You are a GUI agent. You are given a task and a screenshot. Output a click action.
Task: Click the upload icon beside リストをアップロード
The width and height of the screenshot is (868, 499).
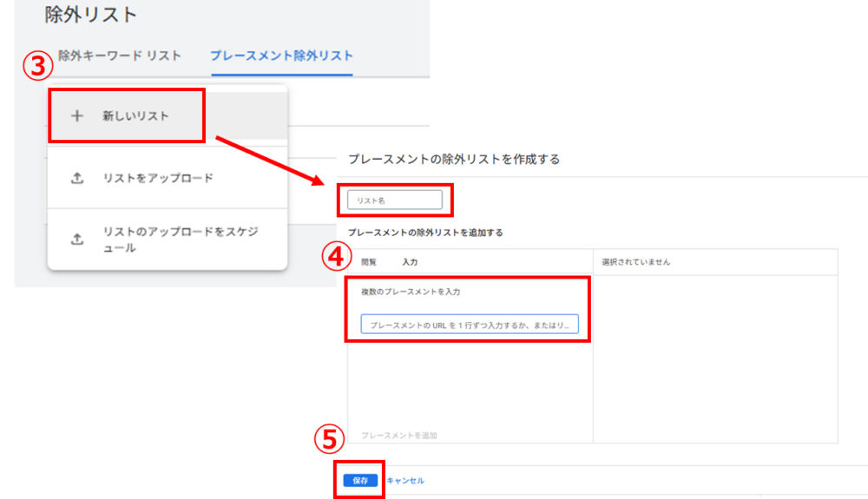(76, 178)
